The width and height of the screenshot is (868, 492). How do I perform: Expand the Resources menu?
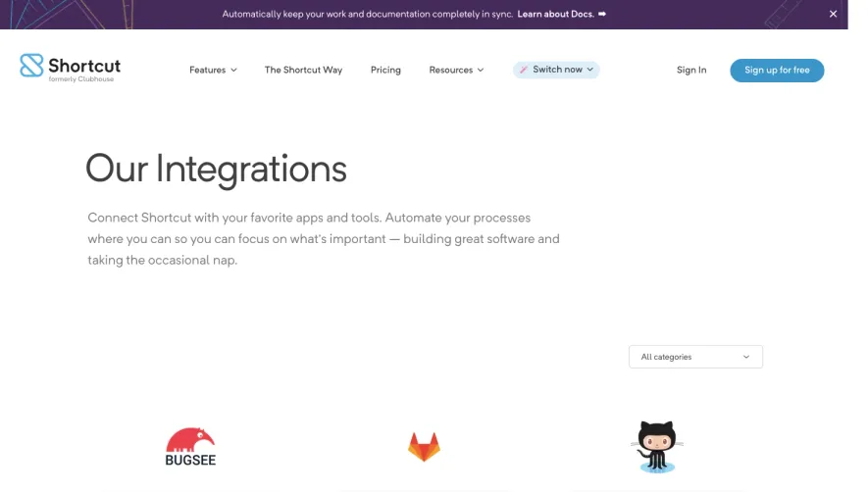[x=456, y=70]
